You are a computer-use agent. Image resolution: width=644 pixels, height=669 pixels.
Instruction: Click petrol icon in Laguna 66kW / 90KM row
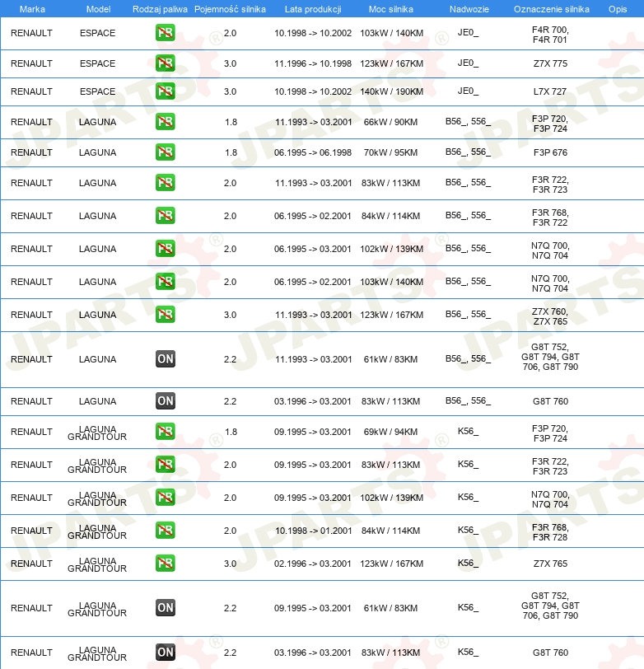click(166, 122)
